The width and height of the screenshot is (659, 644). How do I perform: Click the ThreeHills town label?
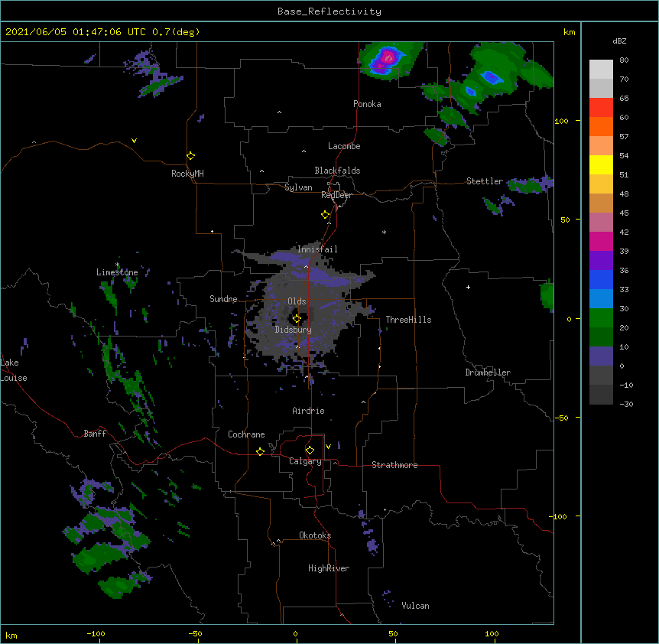click(x=408, y=320)
